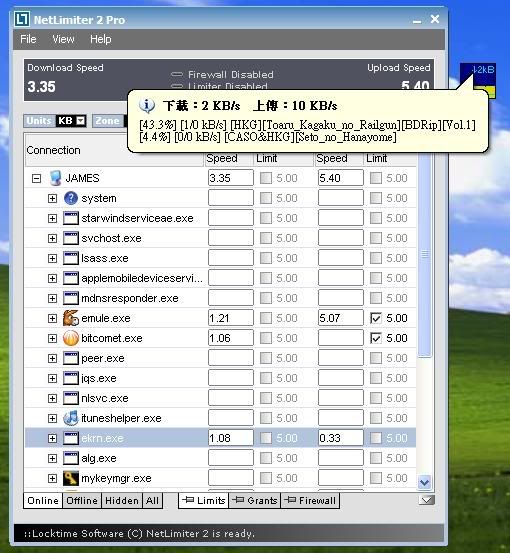
Task: Switch to the Offline tab
Action: 82,500
